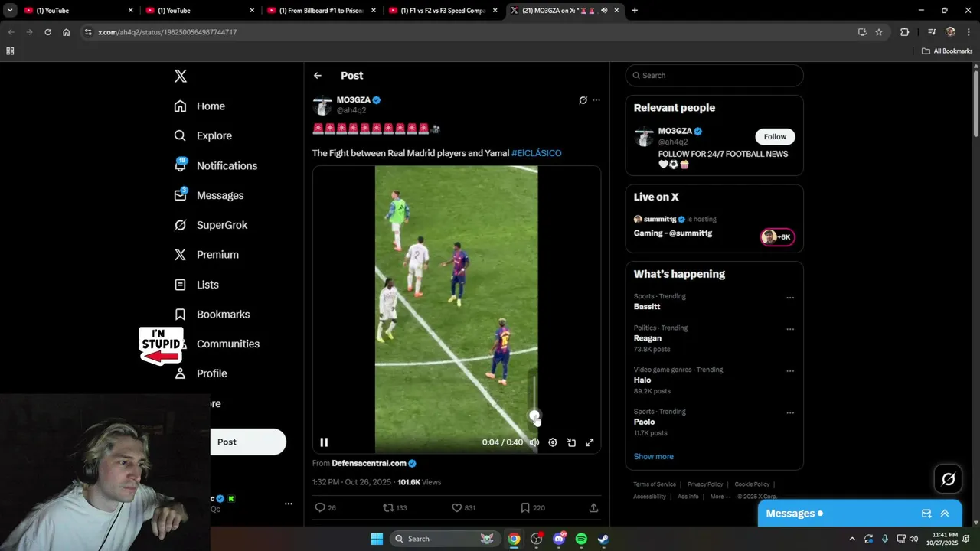Open the Terms of Service link
Screen dimensions: 980x551
point(655,484)
